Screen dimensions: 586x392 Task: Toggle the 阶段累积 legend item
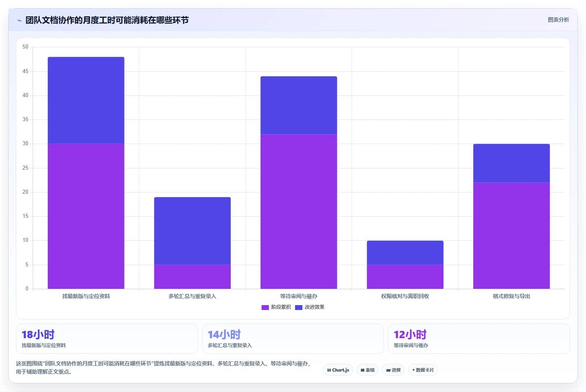point(276,307)
